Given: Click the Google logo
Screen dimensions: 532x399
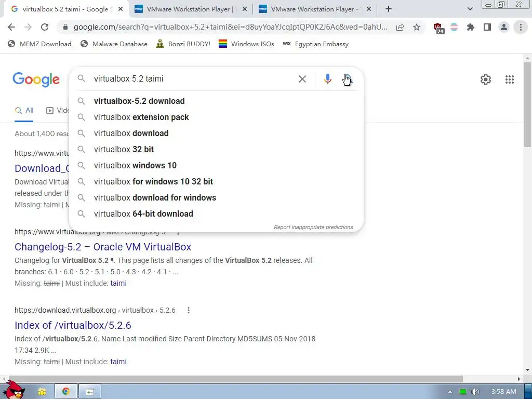Looking at the screenshot, I should click(x=36, y=79).
